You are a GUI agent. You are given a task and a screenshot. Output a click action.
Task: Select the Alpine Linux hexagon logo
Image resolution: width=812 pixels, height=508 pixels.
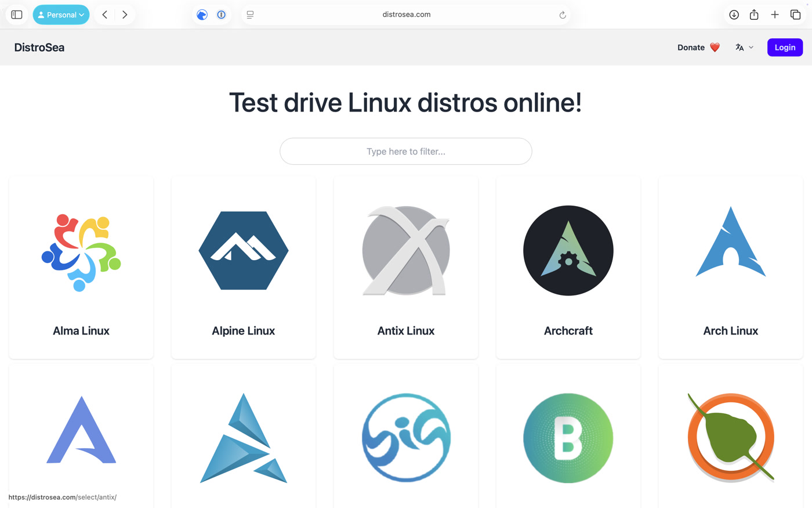(x=244, y=251)
